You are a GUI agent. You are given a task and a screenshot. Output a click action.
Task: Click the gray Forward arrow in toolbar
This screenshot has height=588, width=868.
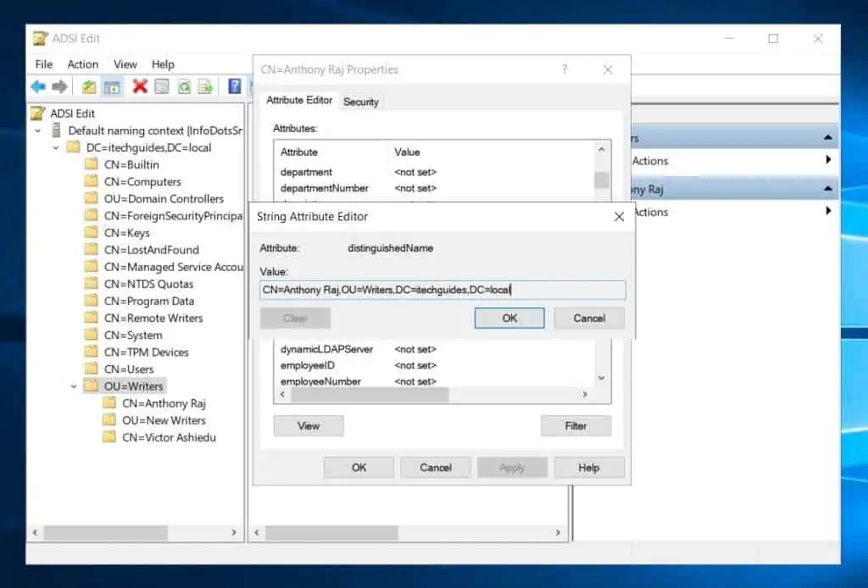[59, 86]
